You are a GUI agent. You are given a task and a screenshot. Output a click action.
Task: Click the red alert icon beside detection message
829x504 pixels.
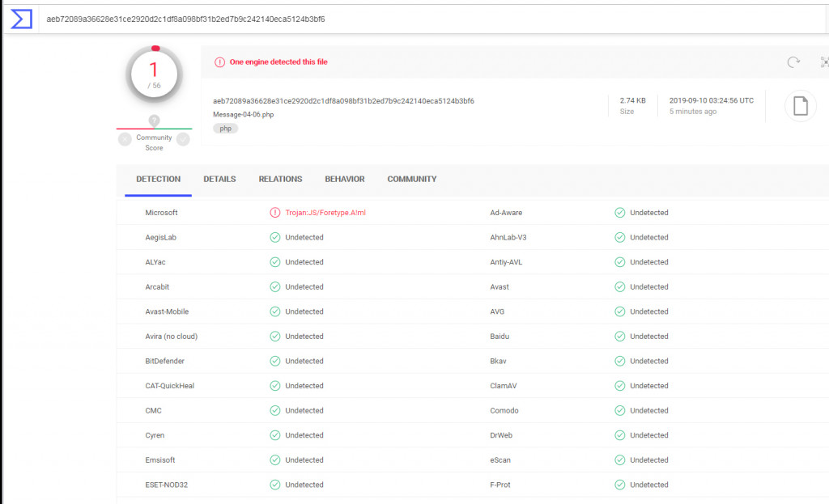[219, 61]
